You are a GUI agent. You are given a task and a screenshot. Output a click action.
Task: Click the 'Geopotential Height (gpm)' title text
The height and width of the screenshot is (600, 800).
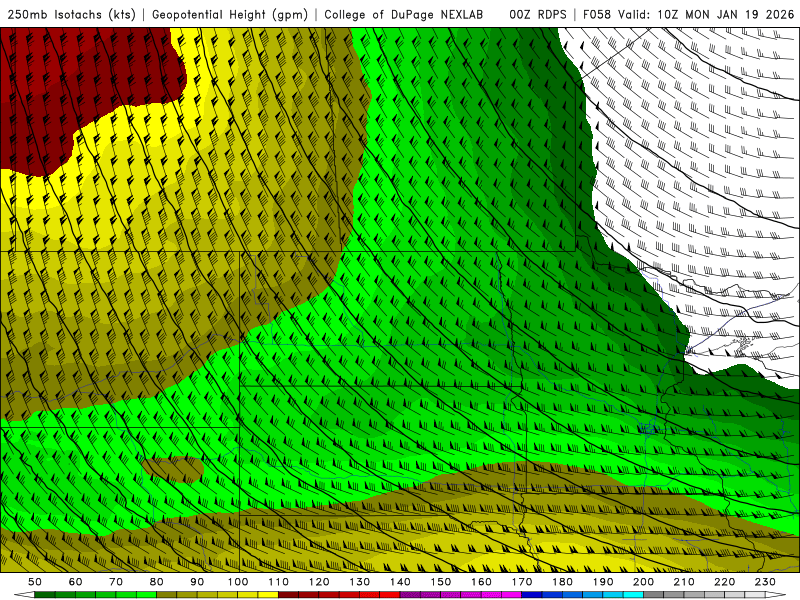[x=230, y=15]
